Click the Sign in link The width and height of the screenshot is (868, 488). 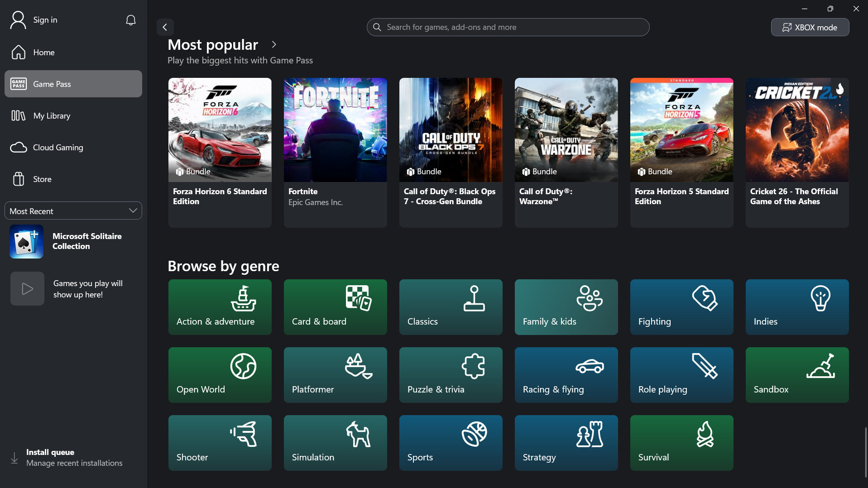(45, 20)
